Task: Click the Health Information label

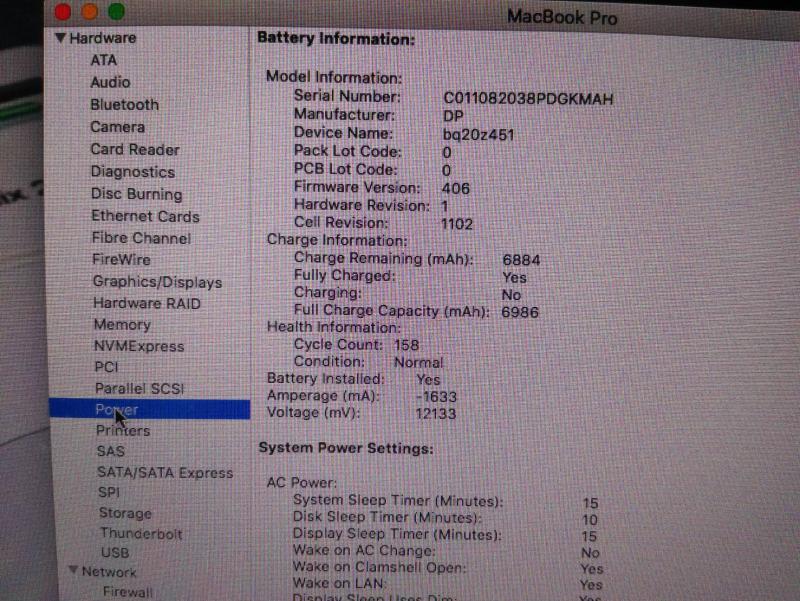Action: click(x=334, y=327)
